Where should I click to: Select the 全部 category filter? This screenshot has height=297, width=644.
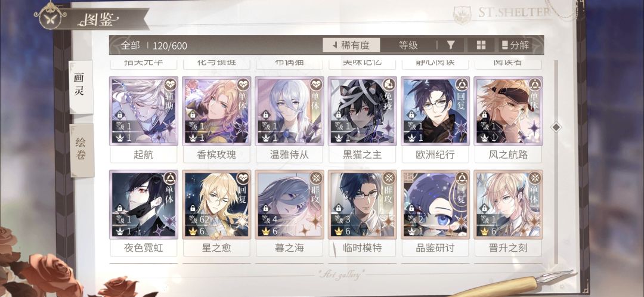click(x=130, y=45)
